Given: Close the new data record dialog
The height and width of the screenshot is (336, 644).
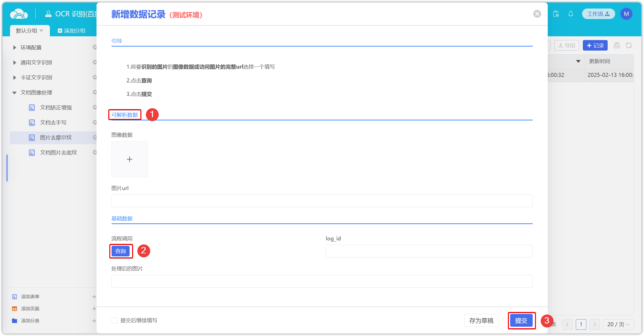Looking at the screenshot, I should pos(537,14).
